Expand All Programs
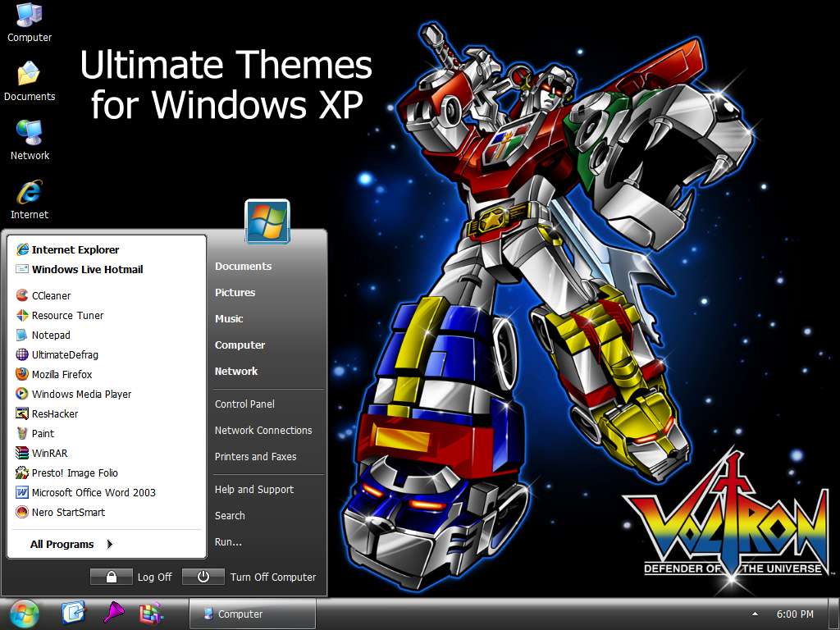Image resolution: width=840 pixels, height=630 pixels. coord(63,544)
